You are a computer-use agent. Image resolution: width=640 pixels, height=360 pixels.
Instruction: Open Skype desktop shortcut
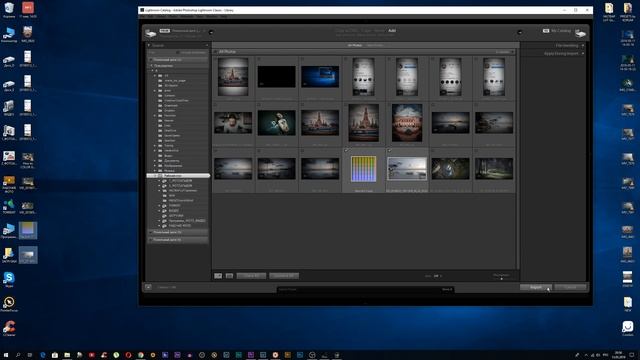pos(9,280)
